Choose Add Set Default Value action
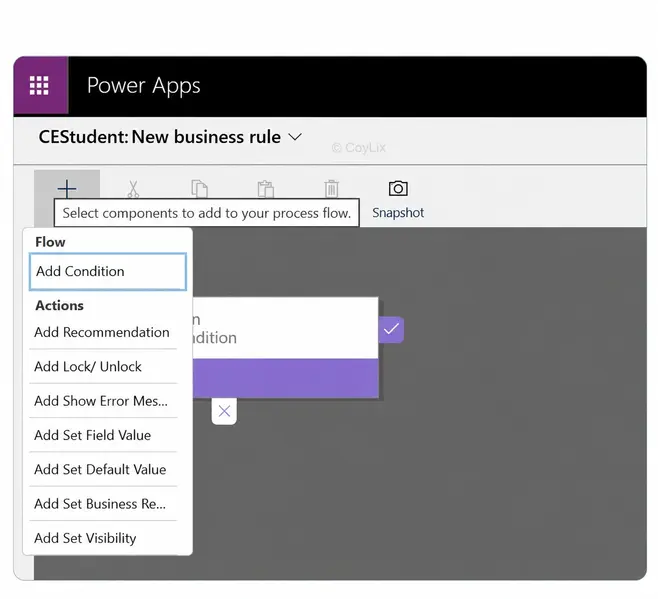The width and height of the screenshot is (658, 599). coord(103,470)
